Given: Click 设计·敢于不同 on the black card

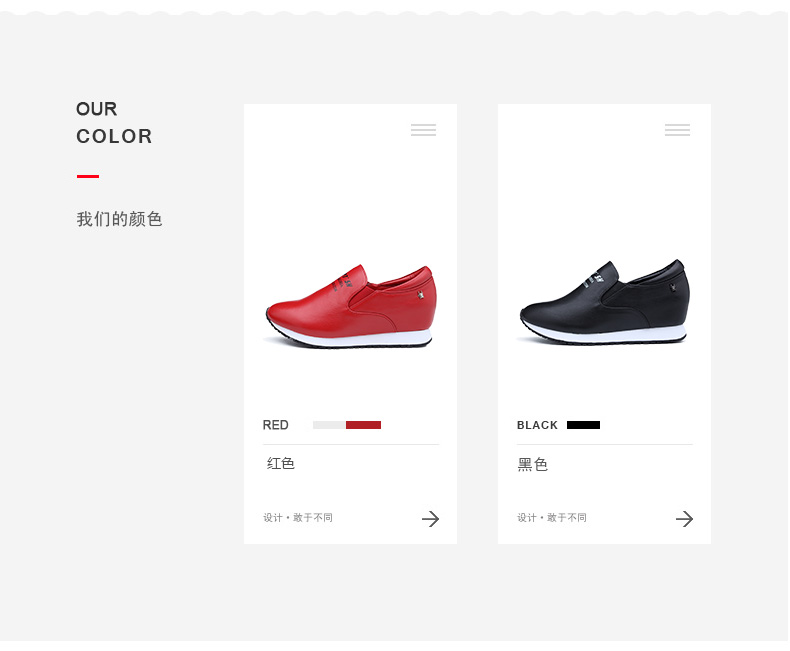Looking at the screenshot, I should pos(552,517).
